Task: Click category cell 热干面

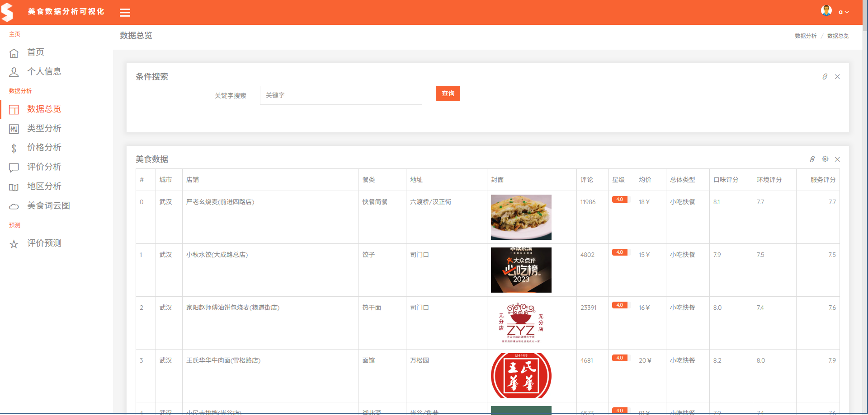Action: 372,308
